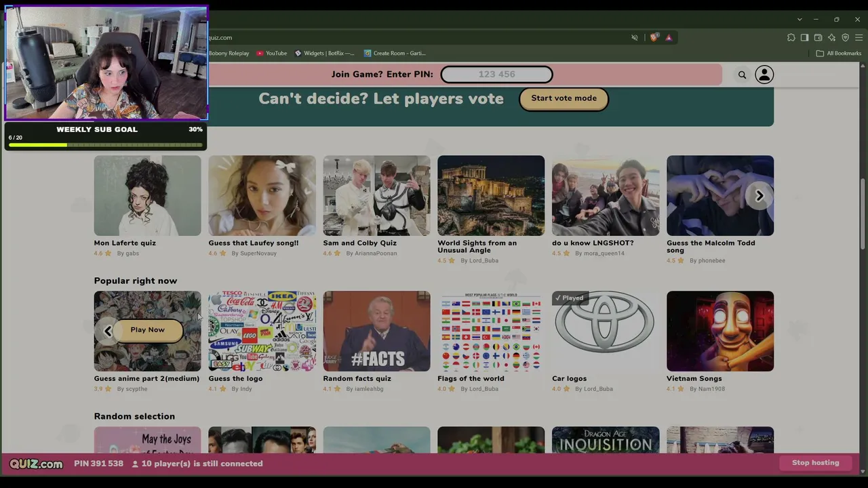The height and width of the screenshot is (488, 868).
Task: Click author name 'phonebee'
Action: click(x=711, y=261)
